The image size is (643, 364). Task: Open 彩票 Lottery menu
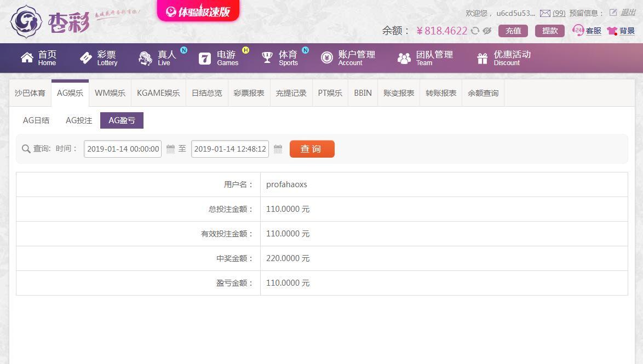(107, 58)
